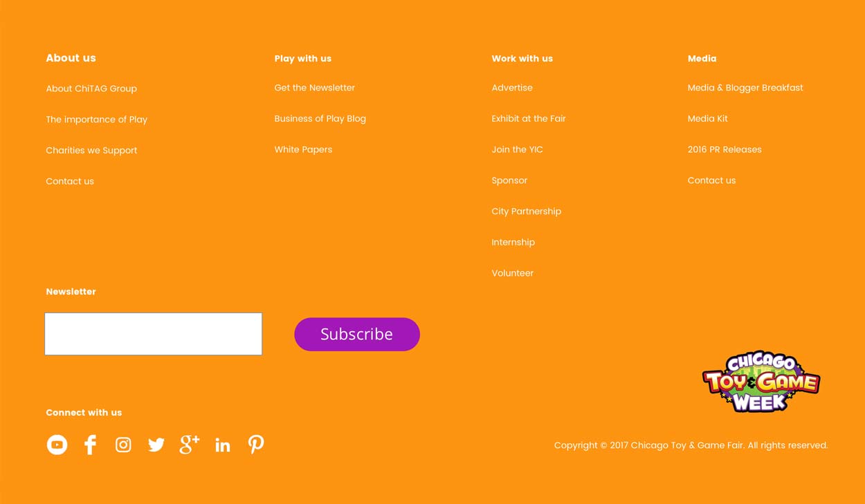View 2016 PR Releases link
The height and width of the screenshot is (504, 865).
pyautogui.click(x=725, y=149)
